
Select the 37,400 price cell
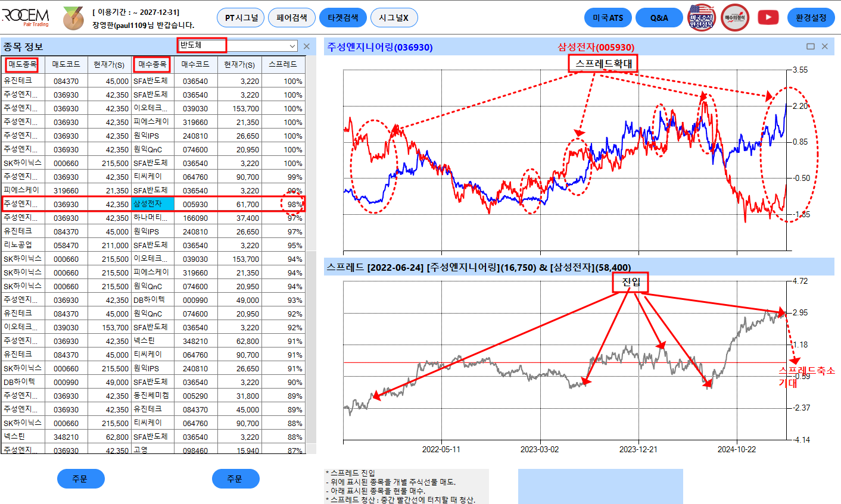coord(239,218)
